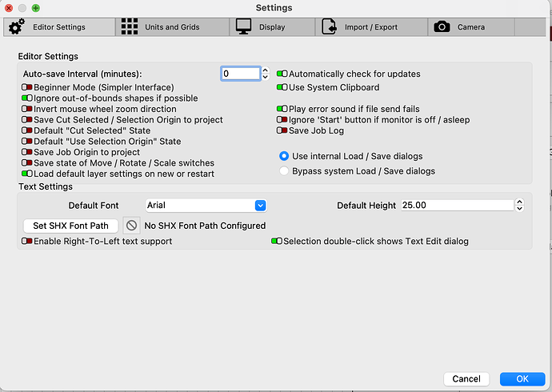
Task: Click the grid icon for Units and Grids
Action: (x=130, y=26)
